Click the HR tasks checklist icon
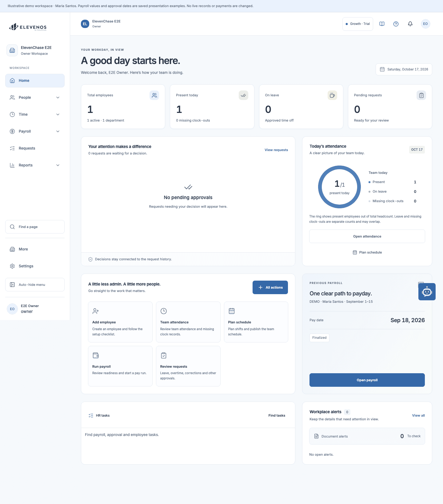 point(91,415)
